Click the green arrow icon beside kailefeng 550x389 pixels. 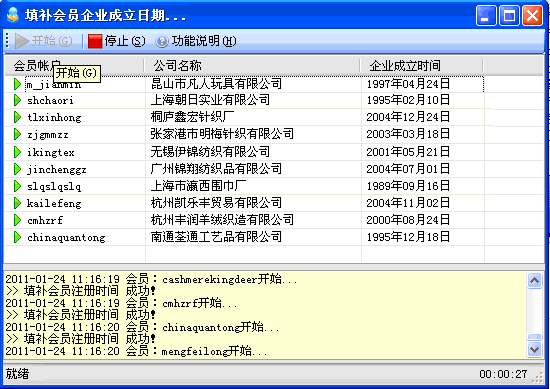[x=17, y=203]
